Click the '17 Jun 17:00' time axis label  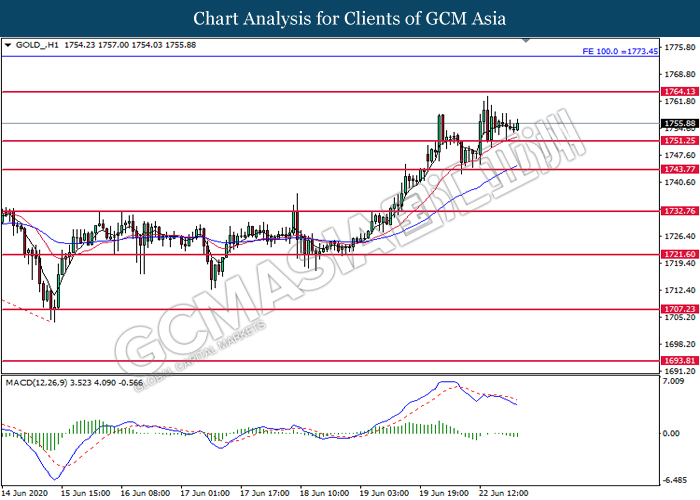[265, 493]
